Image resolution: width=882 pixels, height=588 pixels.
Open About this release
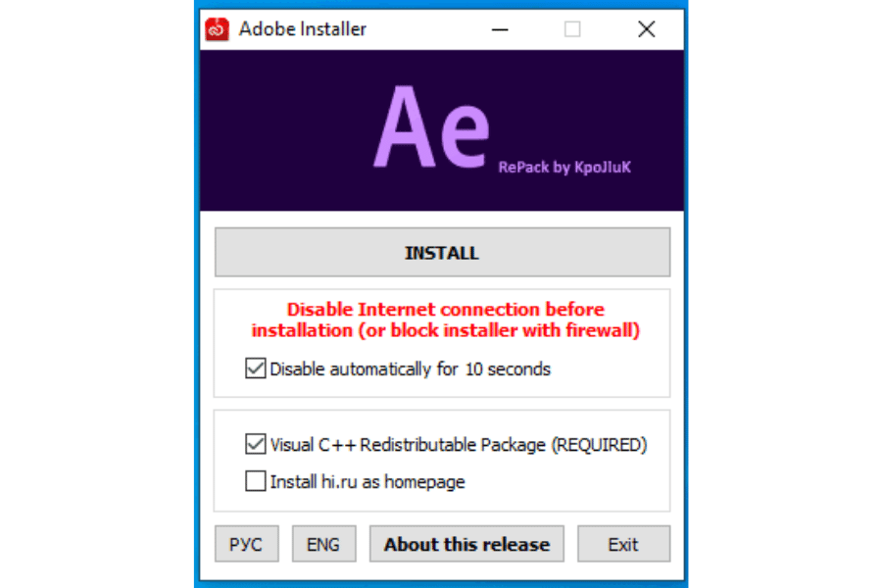(x=466, y=545)
